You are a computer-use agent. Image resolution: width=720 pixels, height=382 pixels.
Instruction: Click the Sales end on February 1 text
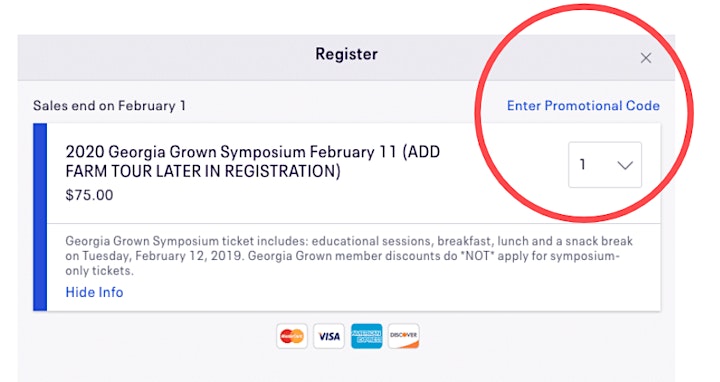click(109, 106)
